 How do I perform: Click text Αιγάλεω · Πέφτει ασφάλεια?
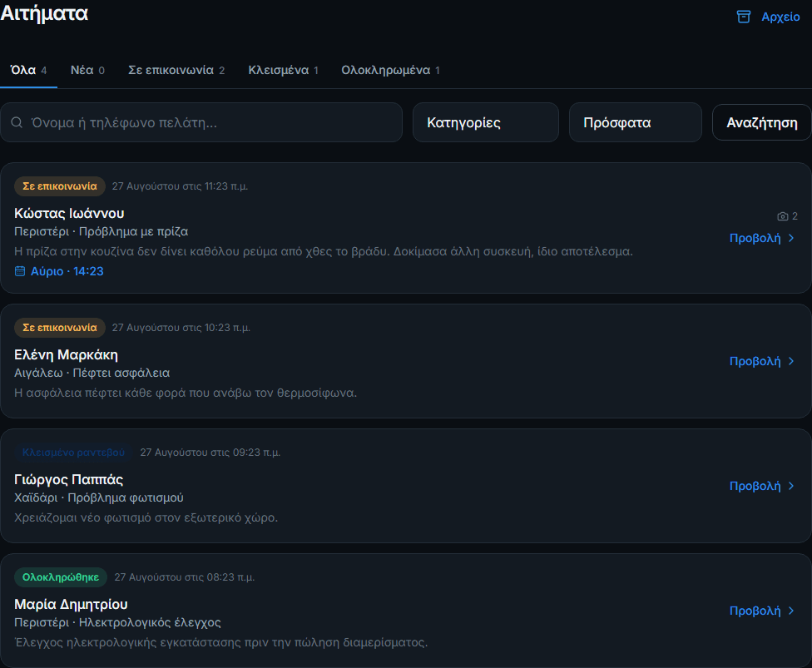point(92,373)
